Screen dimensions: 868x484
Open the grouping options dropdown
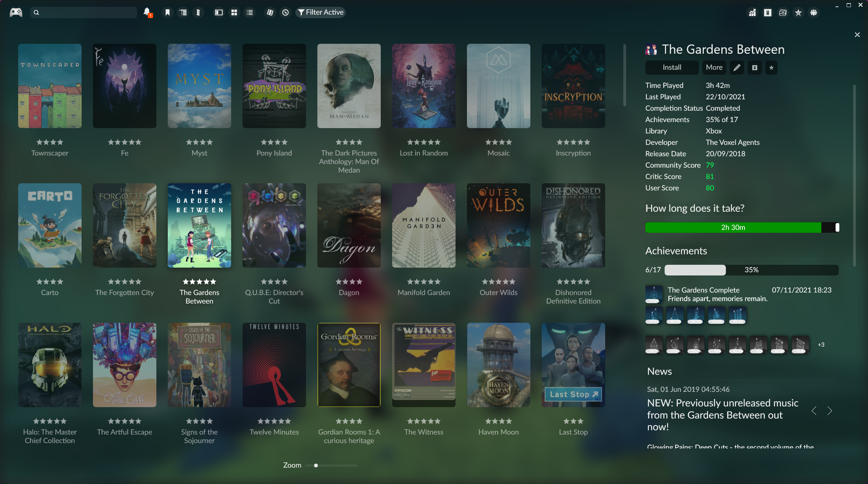183,12
